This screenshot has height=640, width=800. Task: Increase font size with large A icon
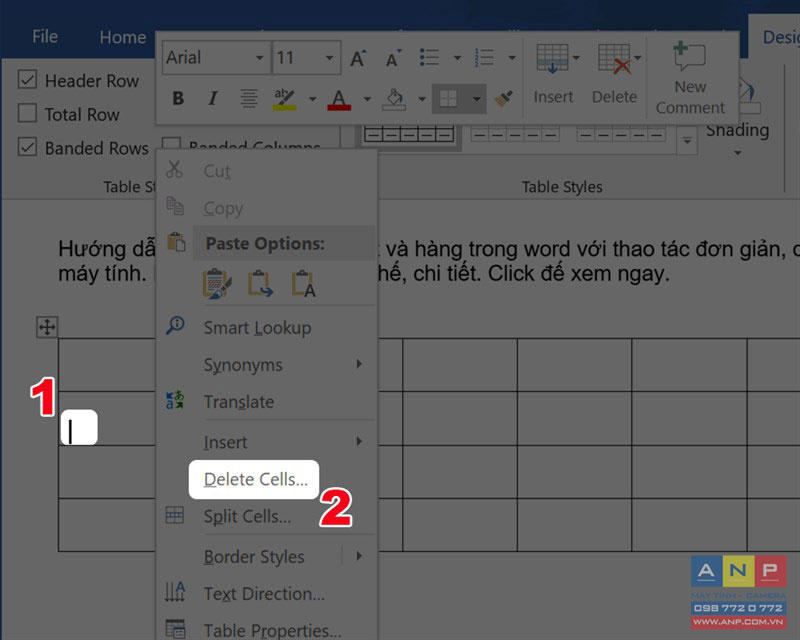click(358, 58)
